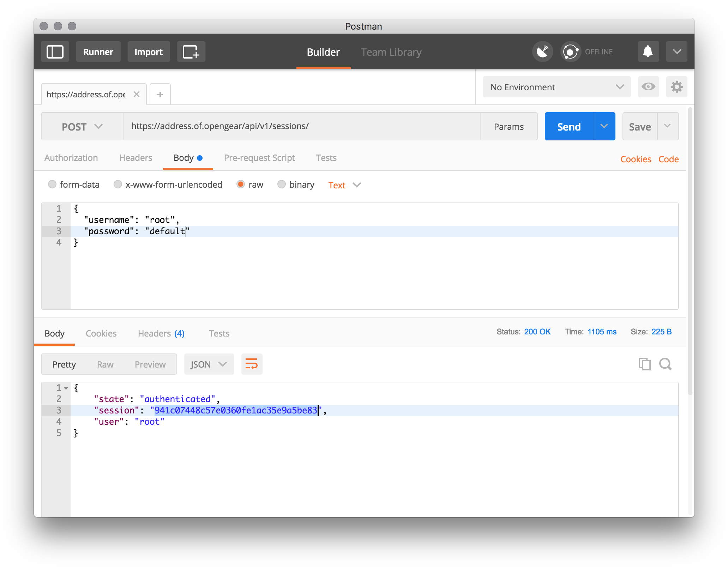Select the form-data radio option
This screenshot has height=569, width=728.
coord(52,184)
